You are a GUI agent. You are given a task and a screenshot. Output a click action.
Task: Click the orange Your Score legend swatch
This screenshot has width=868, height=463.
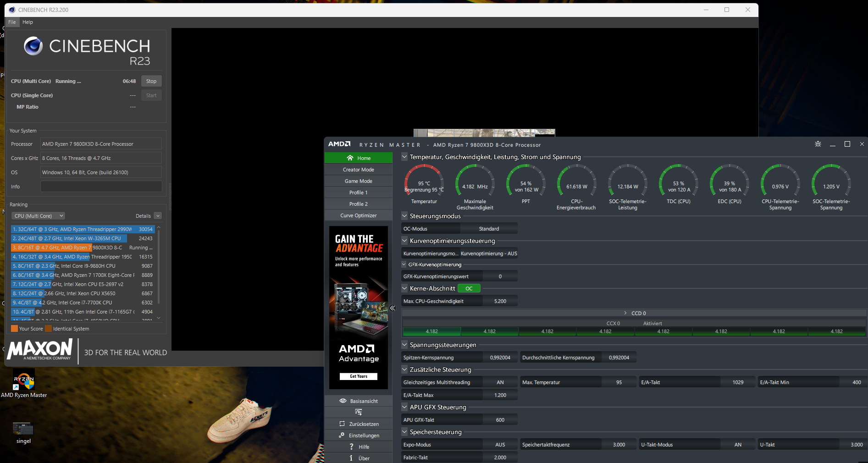point(14,328)
